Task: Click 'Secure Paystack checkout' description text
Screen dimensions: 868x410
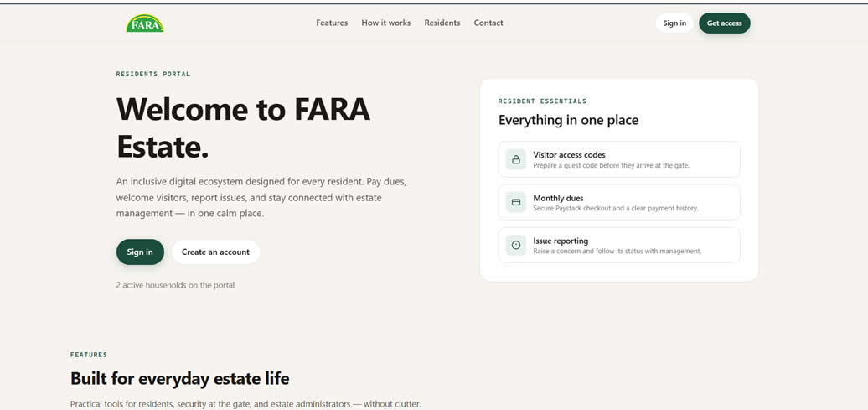Action: (616, 208)
